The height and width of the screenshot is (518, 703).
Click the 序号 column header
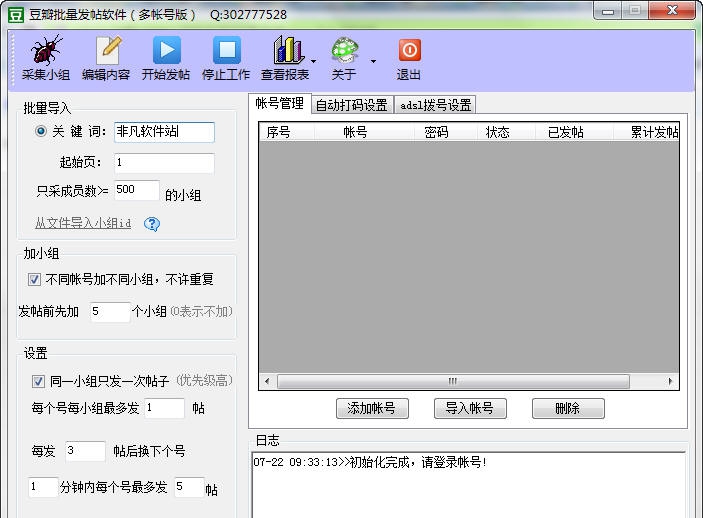coord(287,132)
